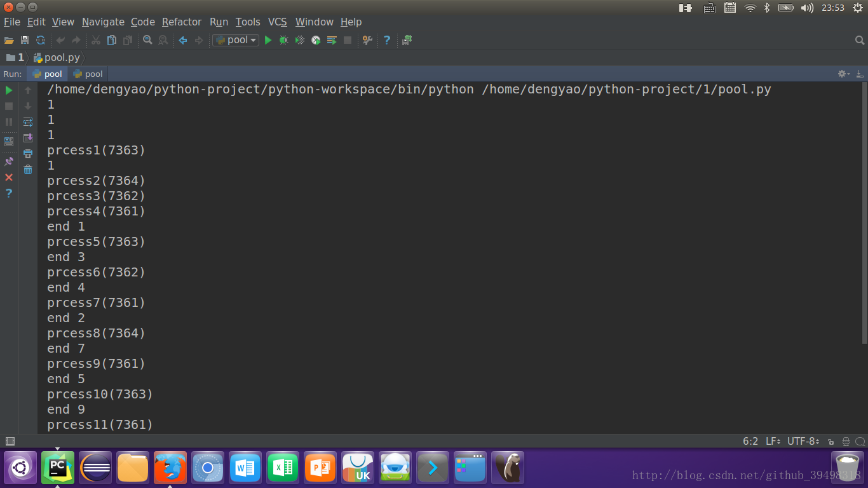This screenshot has width=868, height=488.
Task: Toggle read-only lock in status bar
Action: click(x=831, y=442)
